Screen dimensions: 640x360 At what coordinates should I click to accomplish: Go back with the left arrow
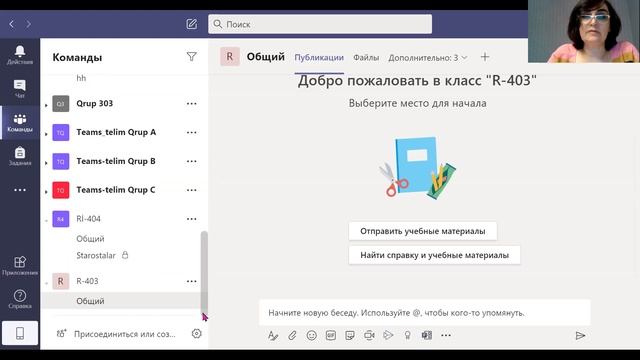[x=11, y=24]
